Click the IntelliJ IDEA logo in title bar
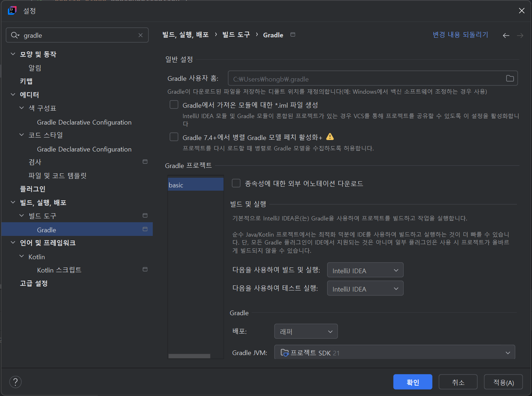 click(12, 10)
